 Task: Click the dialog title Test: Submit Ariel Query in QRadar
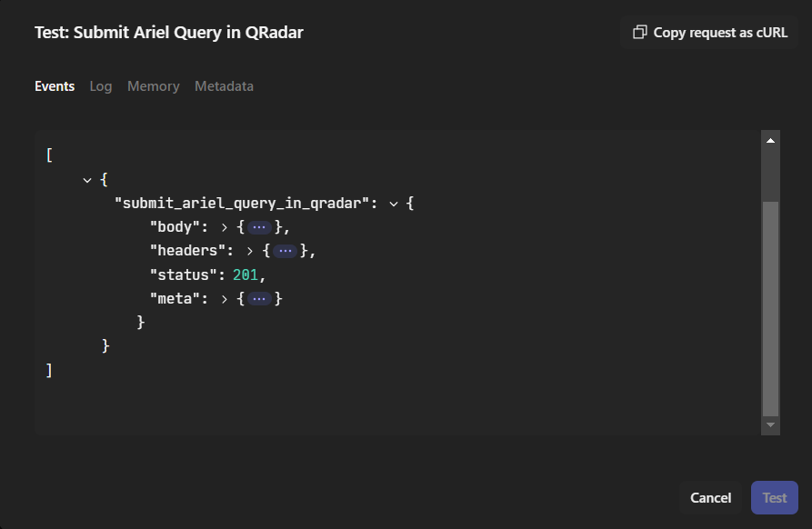click(169, 32)
